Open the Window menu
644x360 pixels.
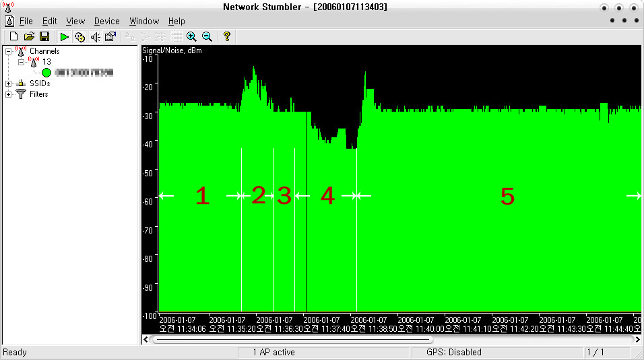pos(144,21)
